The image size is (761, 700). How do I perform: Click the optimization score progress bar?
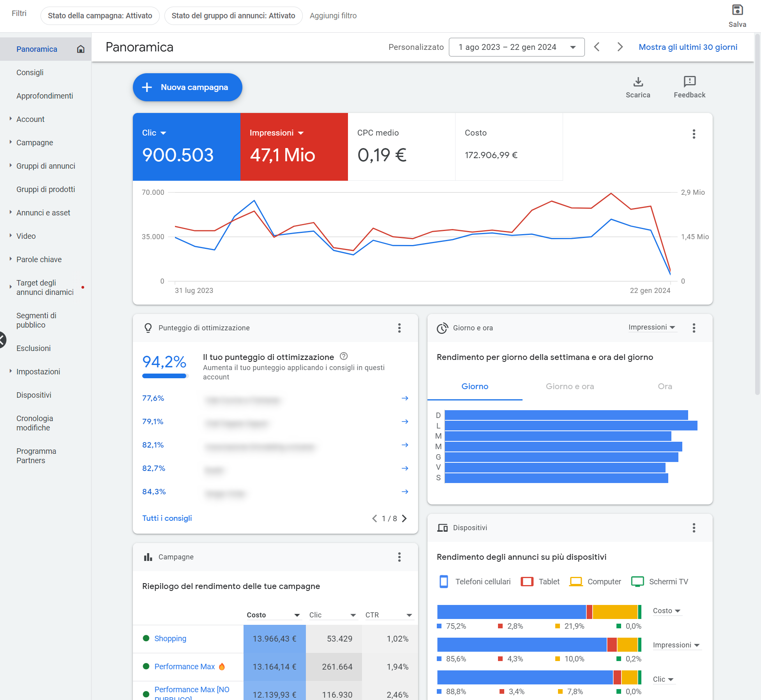click(x=164, y=376)
